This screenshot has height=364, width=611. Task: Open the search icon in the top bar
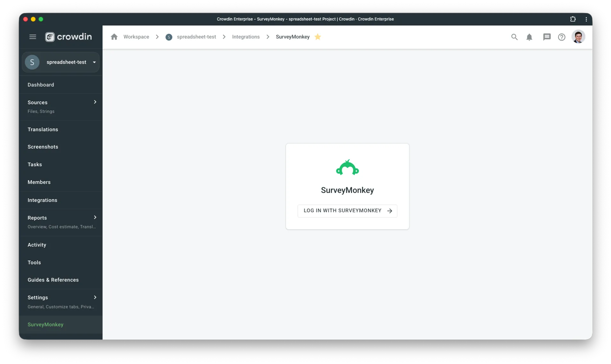514,37
